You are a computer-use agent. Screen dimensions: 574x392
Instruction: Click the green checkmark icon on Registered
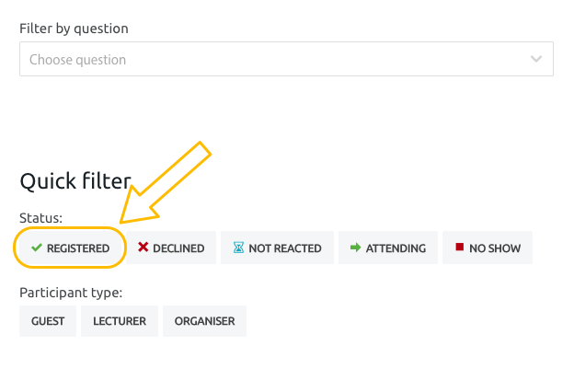point(37,248)
